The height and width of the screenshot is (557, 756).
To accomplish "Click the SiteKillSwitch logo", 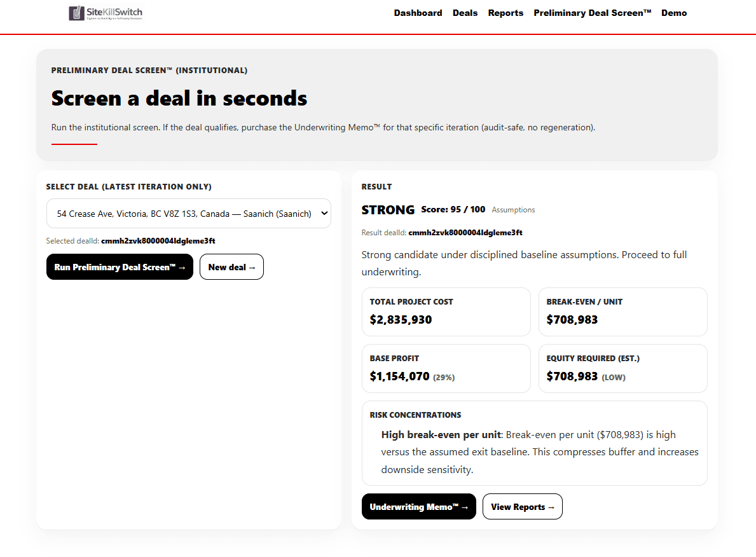I will [x=106, y=13].
